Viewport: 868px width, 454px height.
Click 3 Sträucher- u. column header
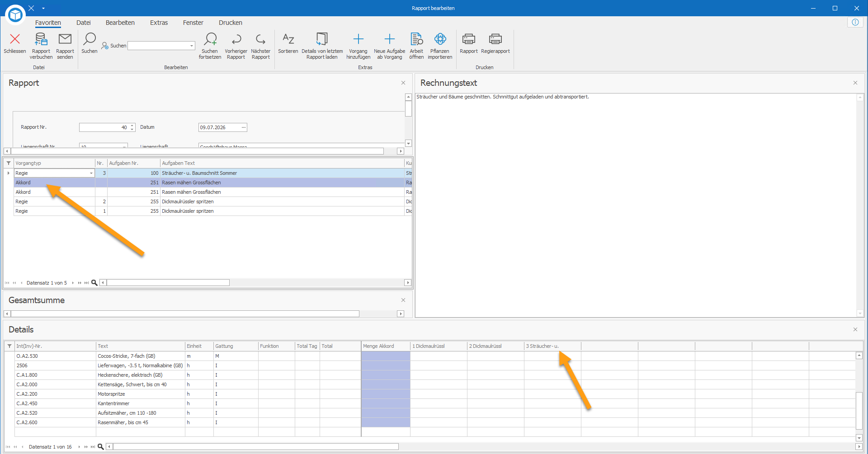552,346
